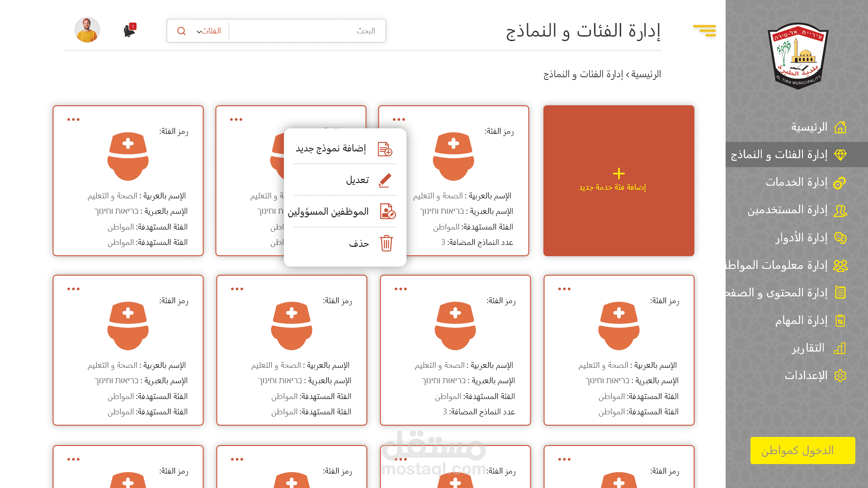Screen dimensions: 868x488
Task: Open three-dots menu on top-left card
Action: (73, 120)
